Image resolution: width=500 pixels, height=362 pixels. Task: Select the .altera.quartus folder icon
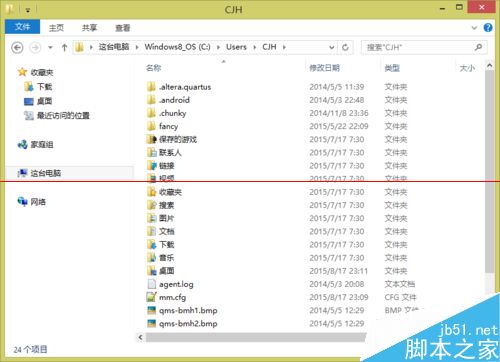[151, 87]
